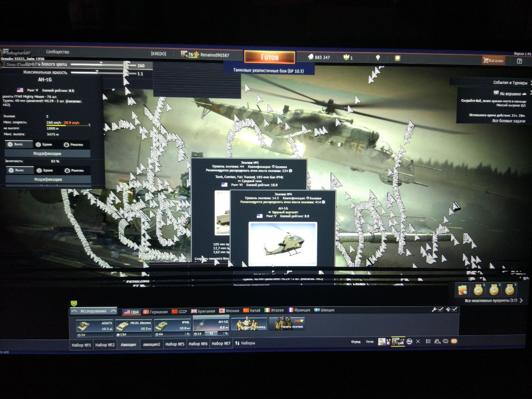Select the Япония nation tab
Image resolution: width=532 pixels, height=399 pixels.
pyautogui.click(x=229, y=310)
